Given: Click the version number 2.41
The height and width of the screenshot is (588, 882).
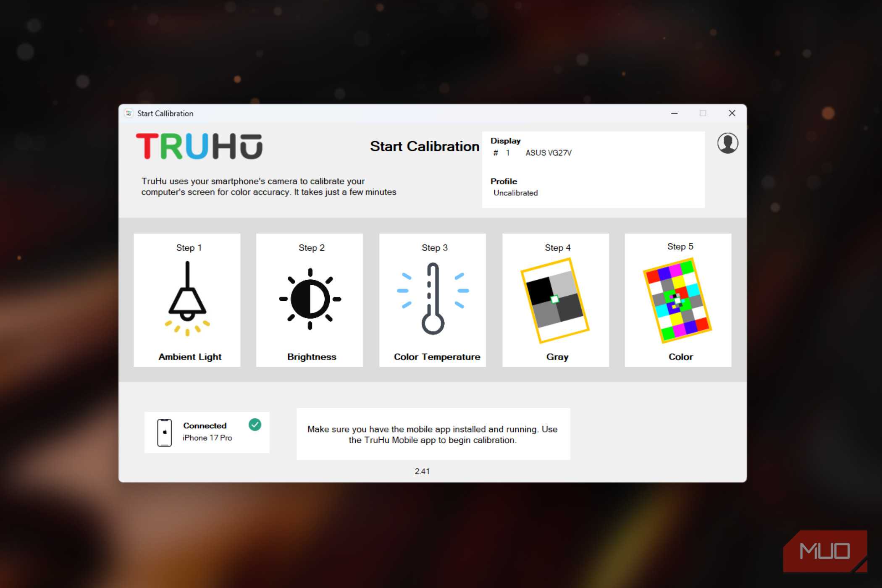Looking at the screenshot, I should (x=422, y=471).
